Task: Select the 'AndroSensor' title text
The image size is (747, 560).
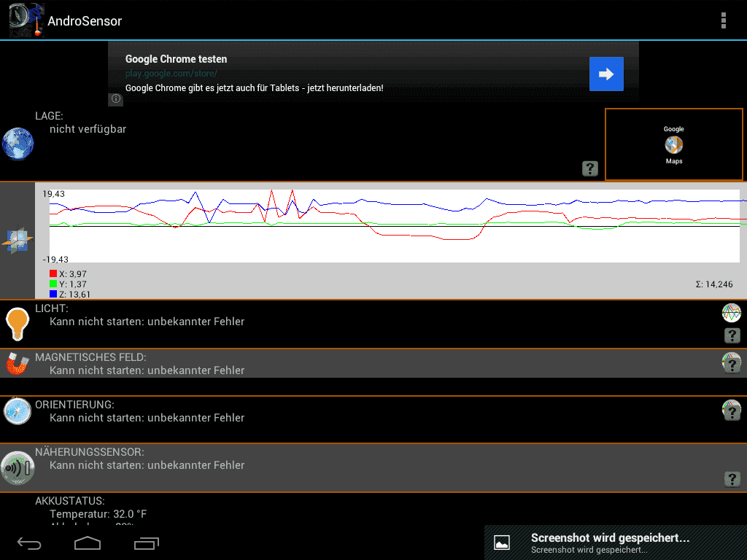Action: point(85,21)
